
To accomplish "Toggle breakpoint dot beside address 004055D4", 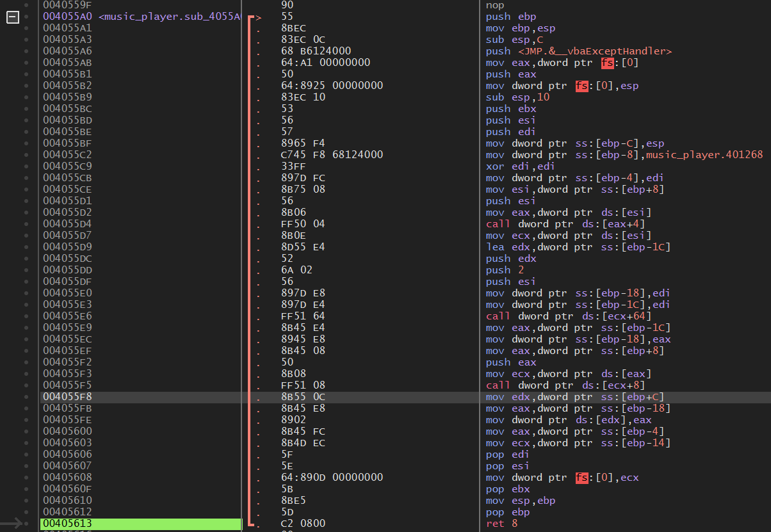I will (x=26, y=224).
